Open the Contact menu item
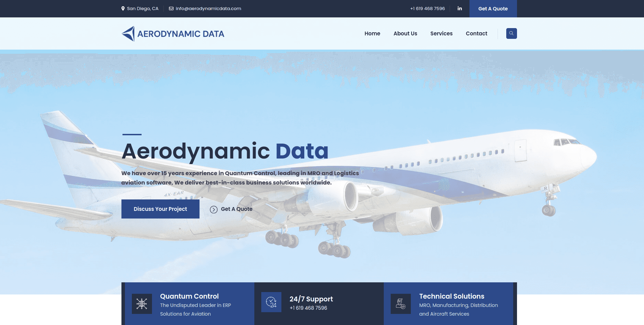This screenshot has width=644, height=325. pos(476,34)
